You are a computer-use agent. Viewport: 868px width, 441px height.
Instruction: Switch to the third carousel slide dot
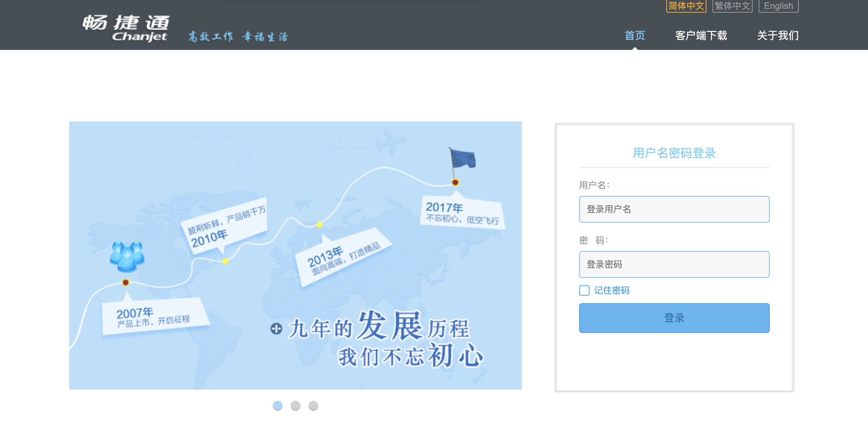tap(313, 405)
